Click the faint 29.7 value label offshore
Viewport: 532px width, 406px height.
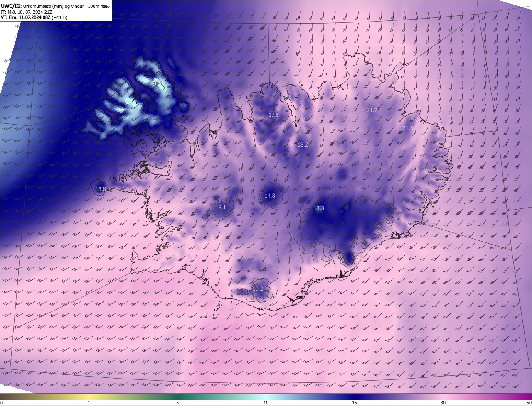[x=310, y=334]
